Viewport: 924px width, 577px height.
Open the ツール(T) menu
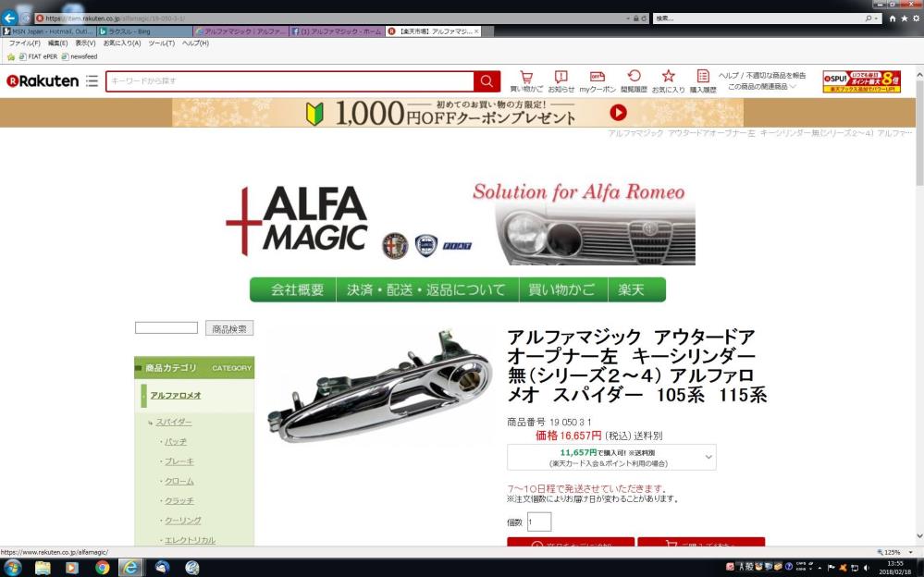tap(161, 43)
